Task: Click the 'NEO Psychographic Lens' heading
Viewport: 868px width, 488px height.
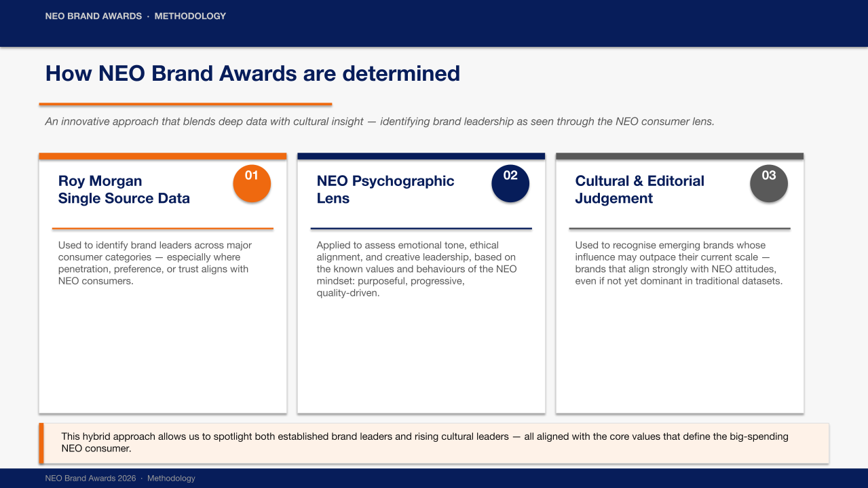Action: tap(385, 189)
